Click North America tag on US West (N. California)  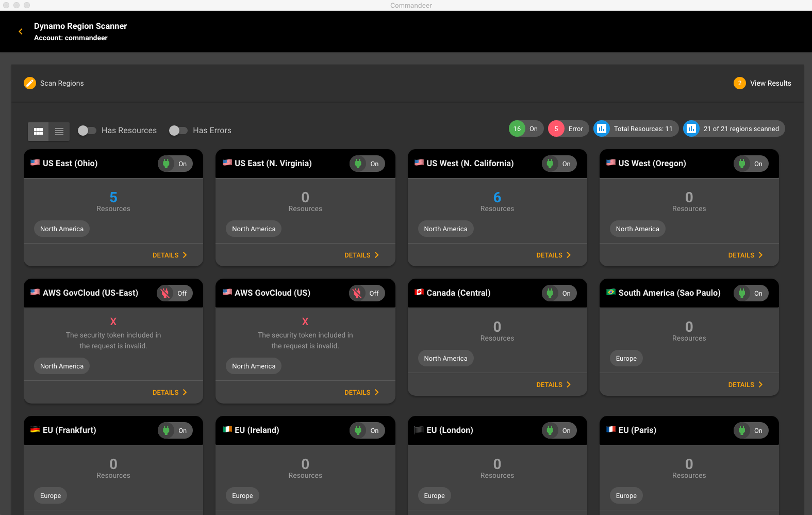coord(445,229)
